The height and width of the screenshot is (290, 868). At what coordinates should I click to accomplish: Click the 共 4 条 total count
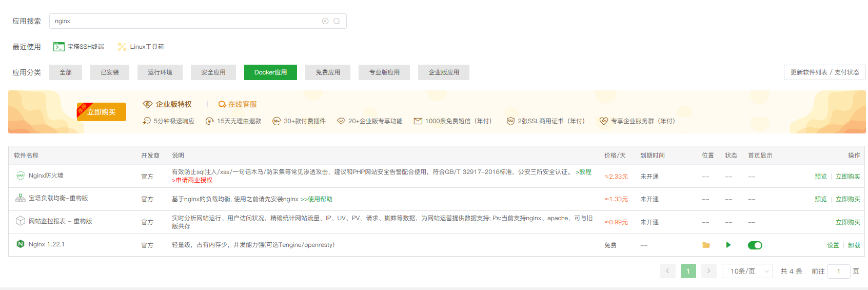click(x=792, y=271)
